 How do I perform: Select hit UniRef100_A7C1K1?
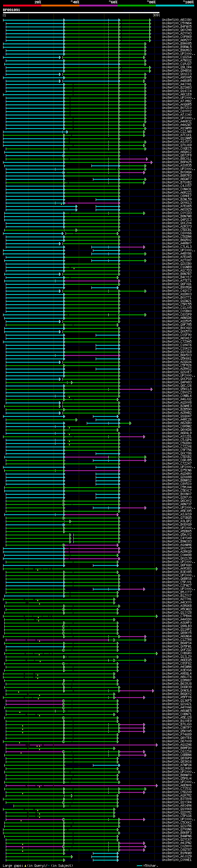click(177, 135)
